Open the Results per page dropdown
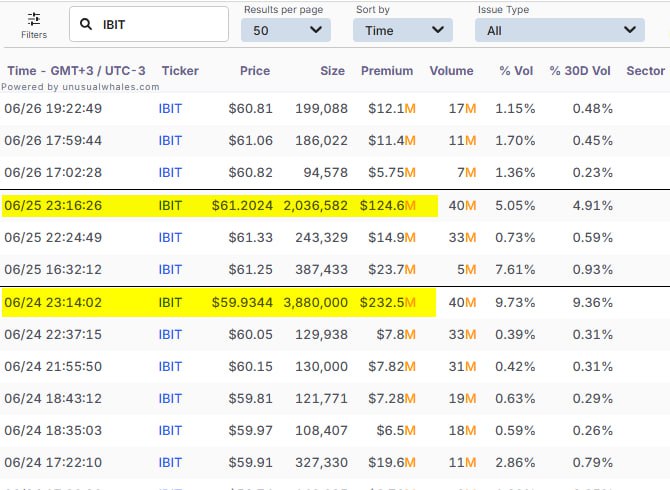Viewport: 670px width, 490px height. point(286,30)
